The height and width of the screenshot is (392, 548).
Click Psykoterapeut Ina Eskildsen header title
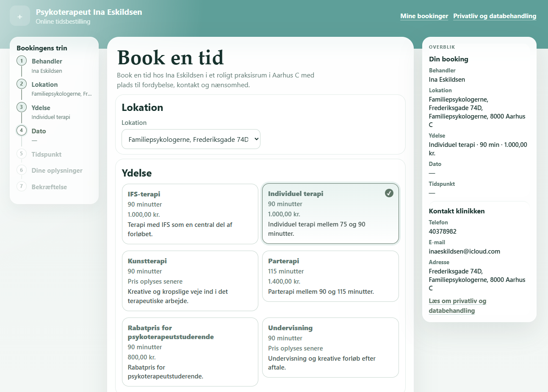pyautogui.click(x=89, y=12)
